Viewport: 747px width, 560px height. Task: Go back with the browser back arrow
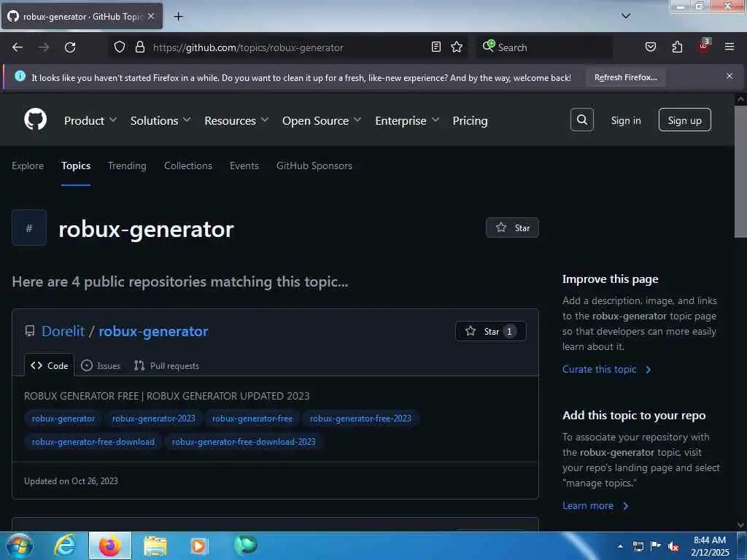[18, 47]
